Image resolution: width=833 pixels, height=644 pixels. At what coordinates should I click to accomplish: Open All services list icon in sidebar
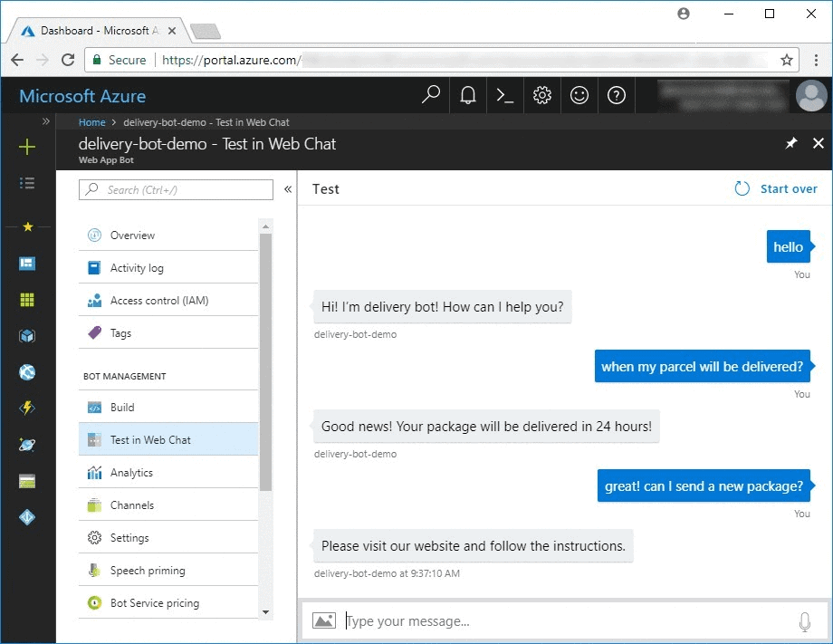tap(27, 183)
